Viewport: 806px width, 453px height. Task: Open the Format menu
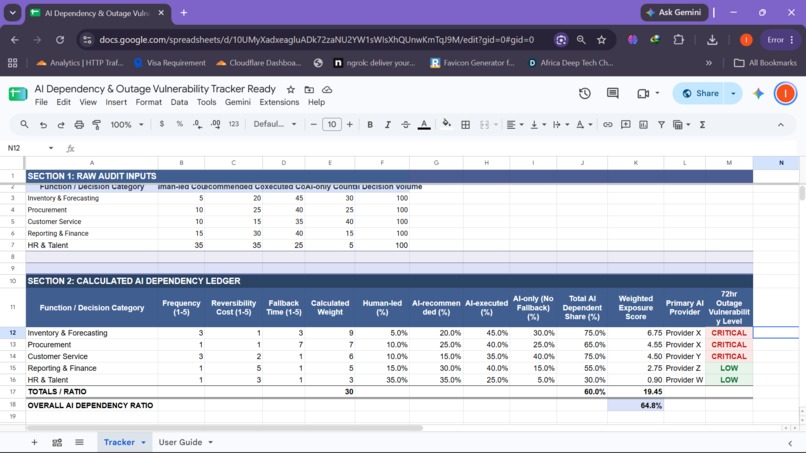pyautogui.click(x=149, y=102)
